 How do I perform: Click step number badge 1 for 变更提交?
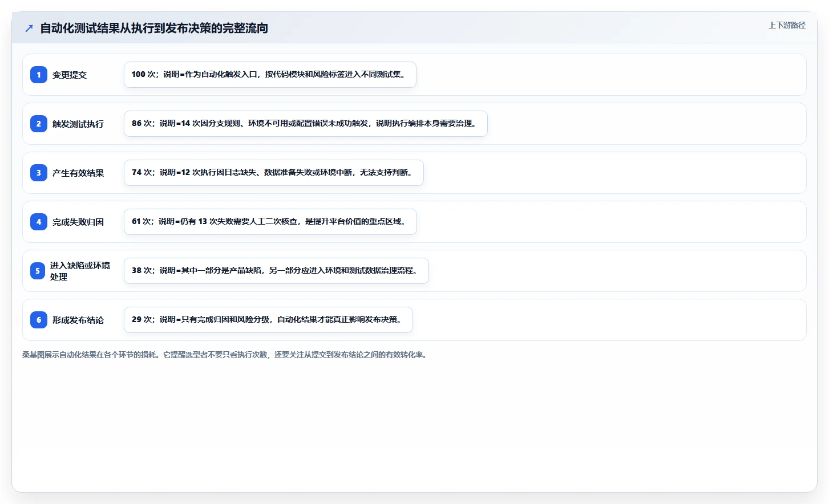[x=39, y=75]
